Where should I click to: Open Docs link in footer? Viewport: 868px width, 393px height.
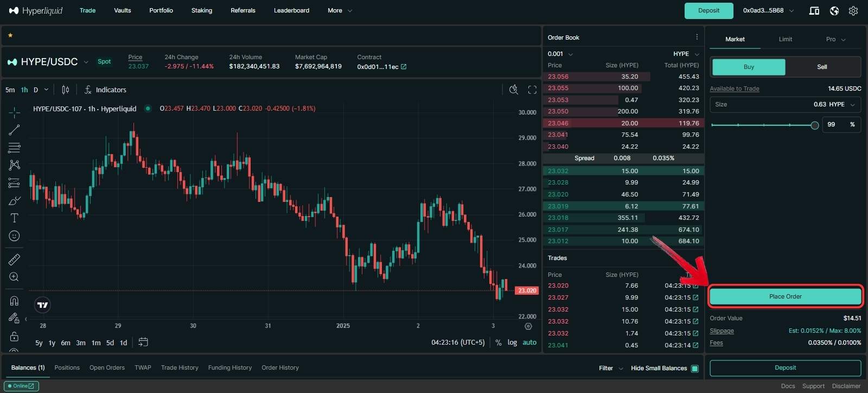(788, 386)
